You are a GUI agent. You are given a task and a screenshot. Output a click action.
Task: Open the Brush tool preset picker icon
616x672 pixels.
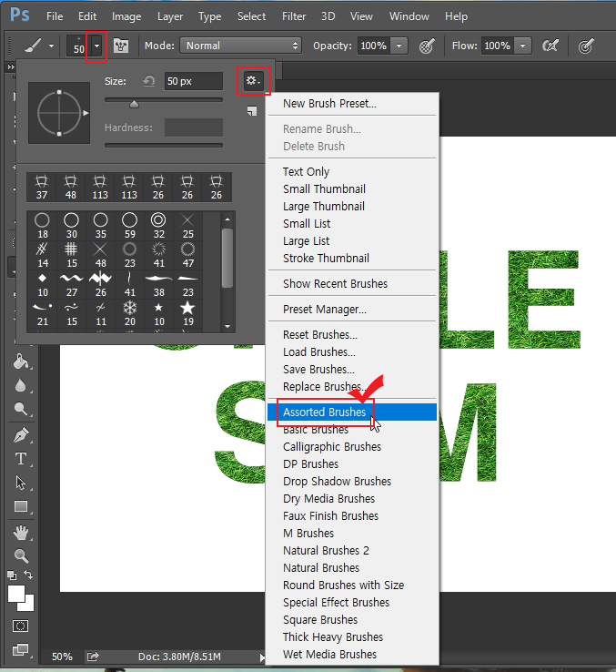coord(38,46)
